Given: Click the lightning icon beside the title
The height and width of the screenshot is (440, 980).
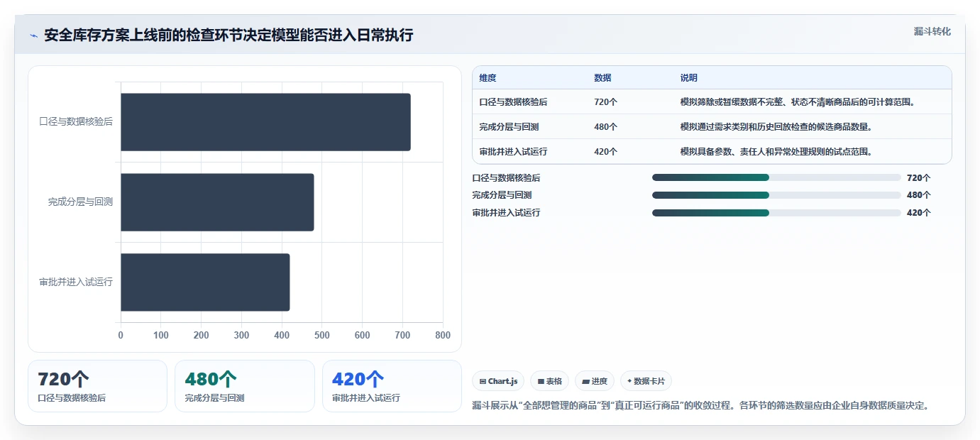Looking at the screenshot, I should (x=33, y=35).
